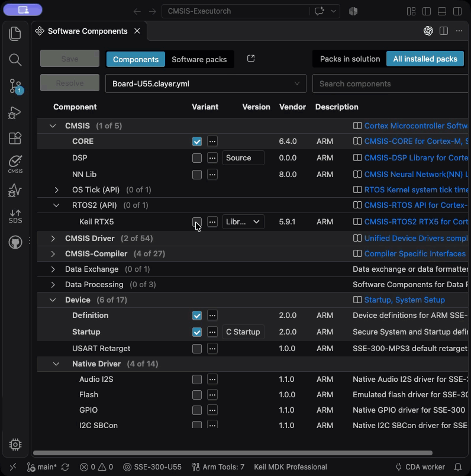Uncheck the Definition component checkbox
471x476 pixels.
(x=197, y=316)
